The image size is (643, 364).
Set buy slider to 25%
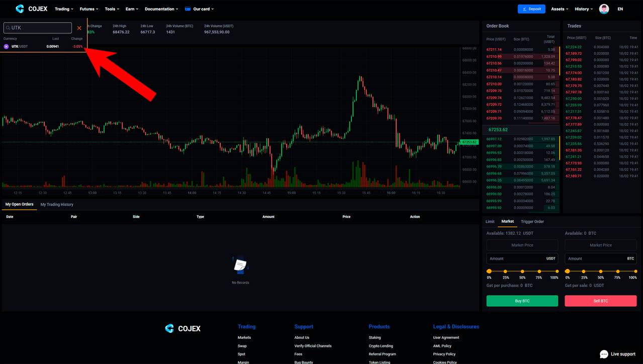tap(506, 271)
